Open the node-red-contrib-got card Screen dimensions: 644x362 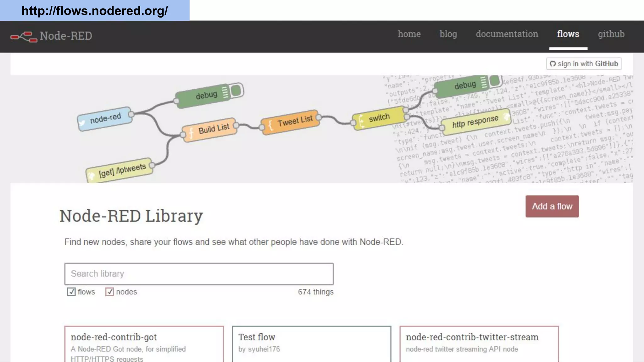[144, 344]
